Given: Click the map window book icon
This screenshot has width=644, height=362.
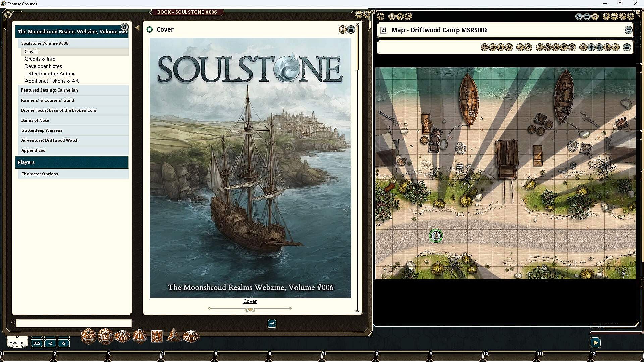Looking at the screenshot, I should 392,16.
